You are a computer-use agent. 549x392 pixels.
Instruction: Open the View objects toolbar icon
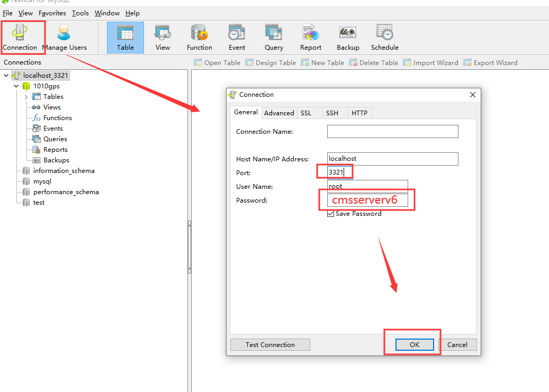163,37
